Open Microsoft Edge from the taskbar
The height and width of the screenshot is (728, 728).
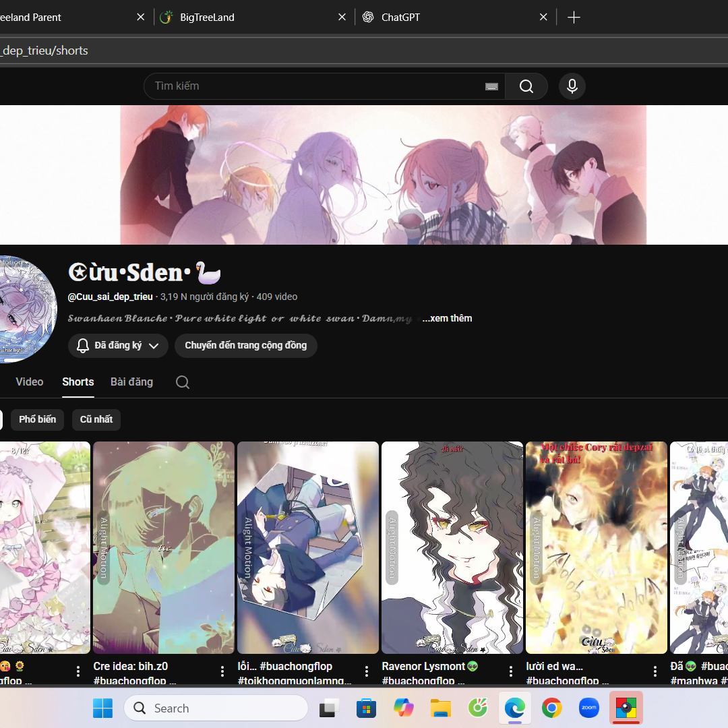click(x=515, y=708)
